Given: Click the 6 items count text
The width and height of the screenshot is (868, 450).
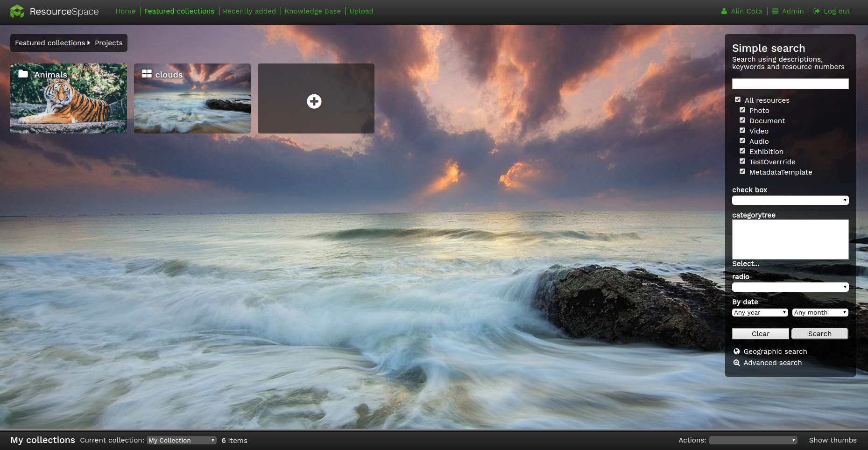Looking at the screenshot, I should coord(234,440).
